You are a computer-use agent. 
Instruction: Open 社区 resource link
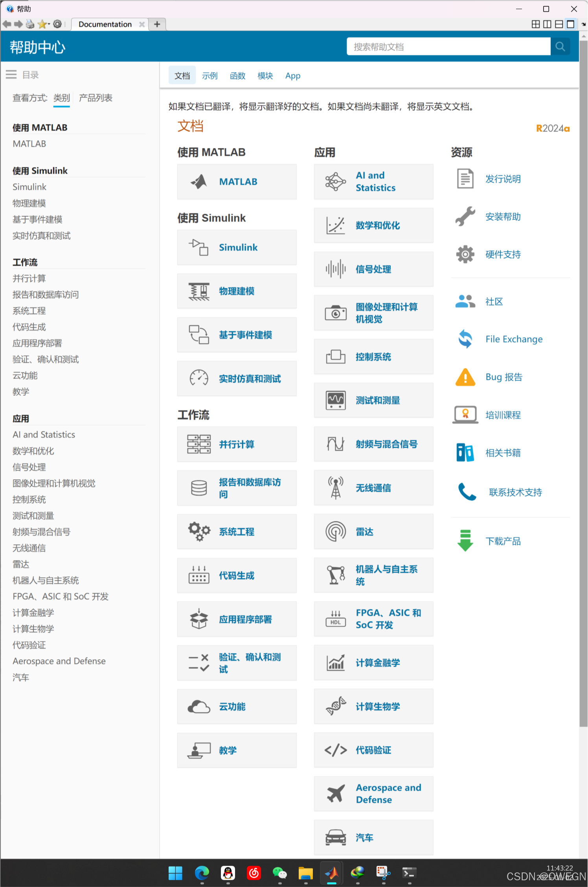[494, 302]
